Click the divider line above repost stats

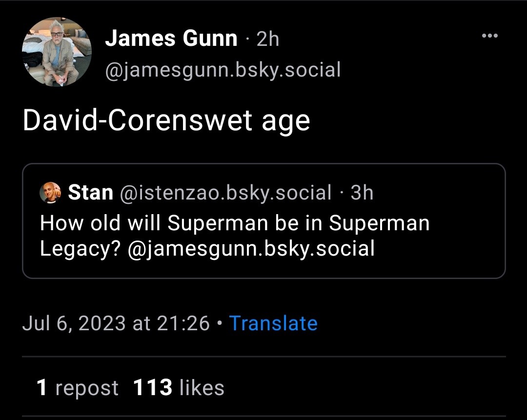[263, 356]
